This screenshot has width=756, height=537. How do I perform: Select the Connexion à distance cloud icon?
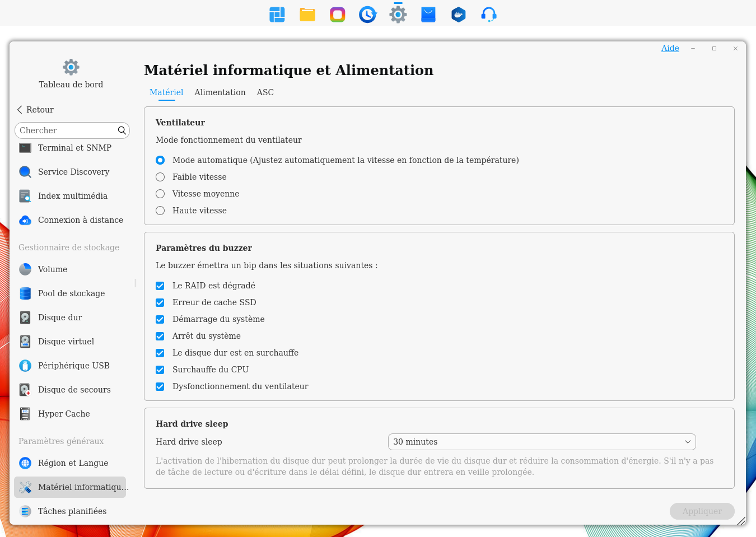[x=25, y=220]
